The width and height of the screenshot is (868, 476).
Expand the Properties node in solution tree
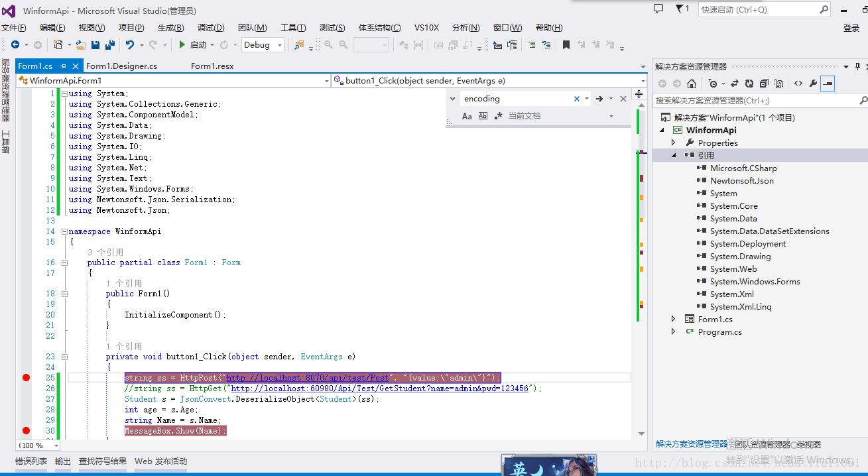tap(674, 143)
